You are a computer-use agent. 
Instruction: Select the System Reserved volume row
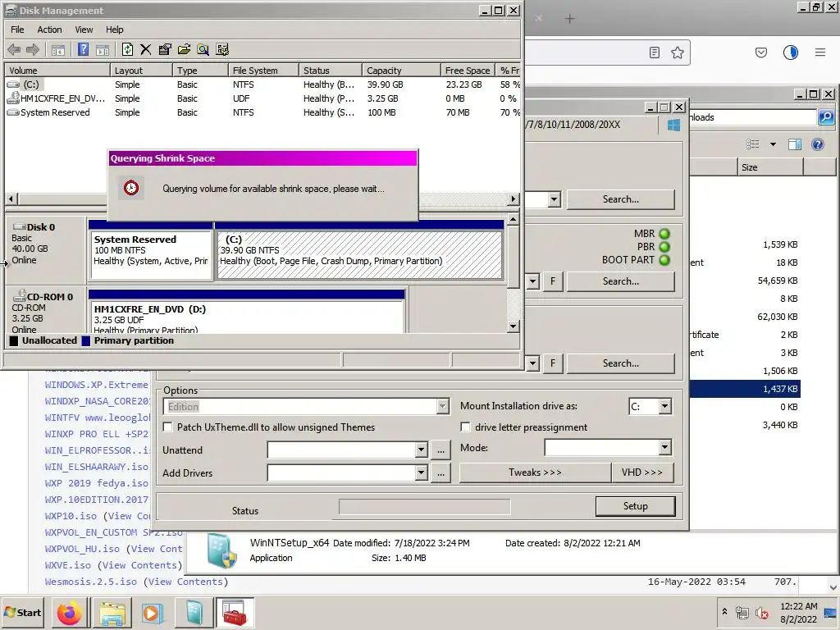click(262, 112)
